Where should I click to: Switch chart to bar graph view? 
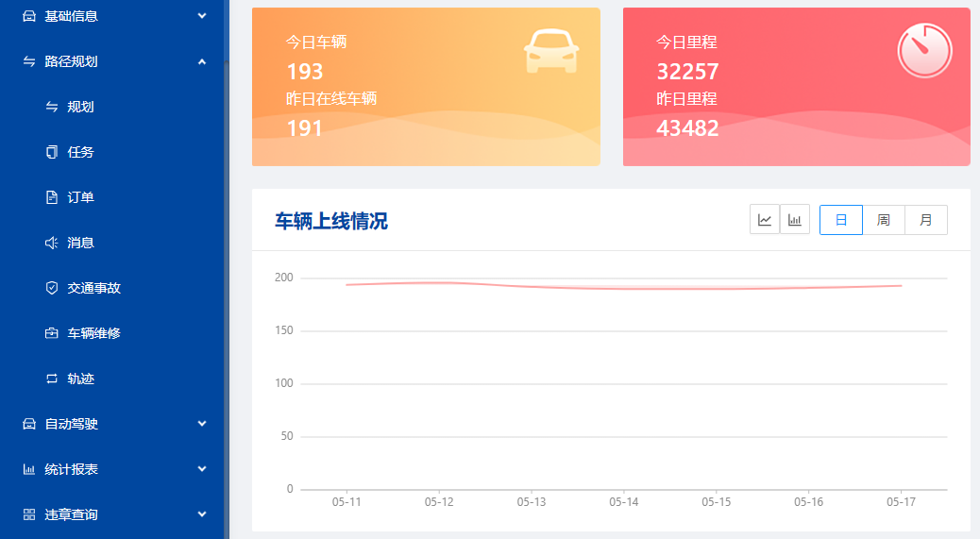coord(795,220)
